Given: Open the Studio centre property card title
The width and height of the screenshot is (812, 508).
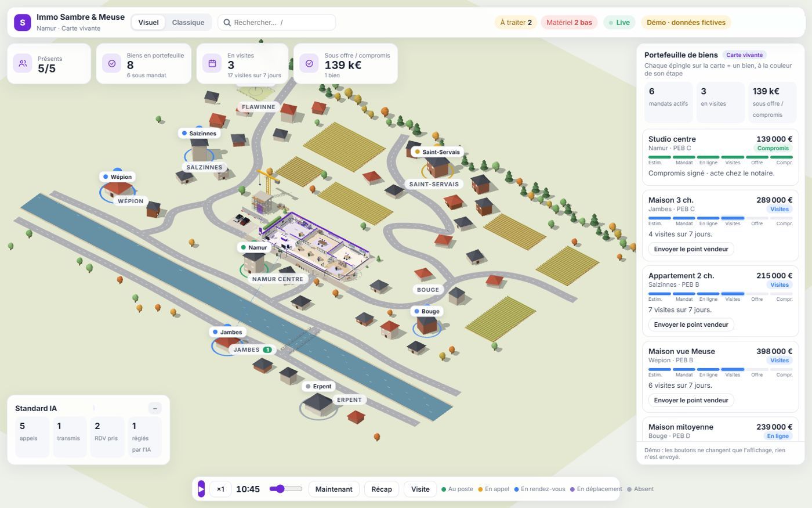Looking at the screenshot, I should 672,139.
